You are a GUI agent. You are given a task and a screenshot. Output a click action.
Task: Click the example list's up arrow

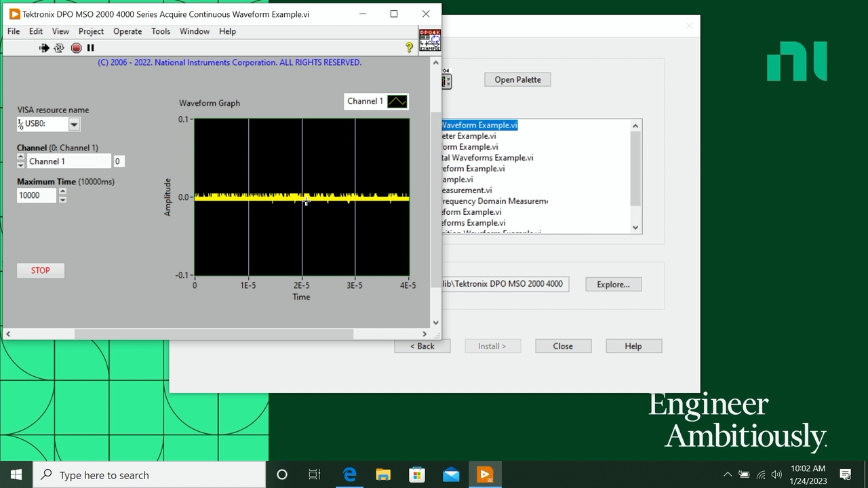635,125
